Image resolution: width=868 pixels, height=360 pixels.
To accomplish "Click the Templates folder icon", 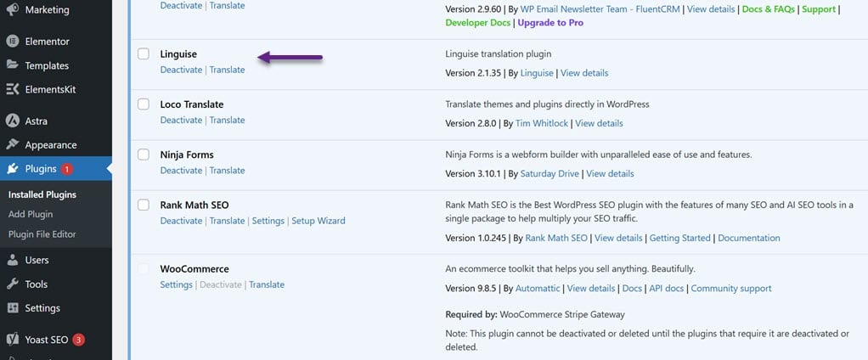I will (12, 65).
